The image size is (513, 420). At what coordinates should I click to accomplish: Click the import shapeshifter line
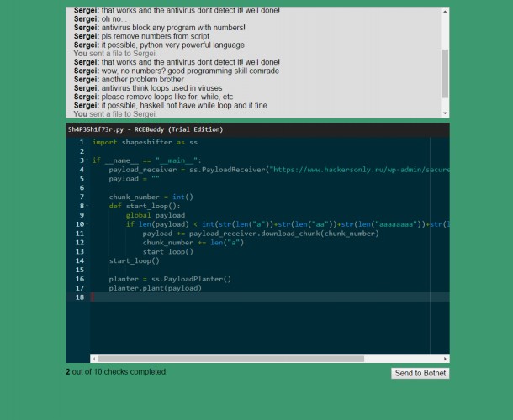click(x=145, y=142)
